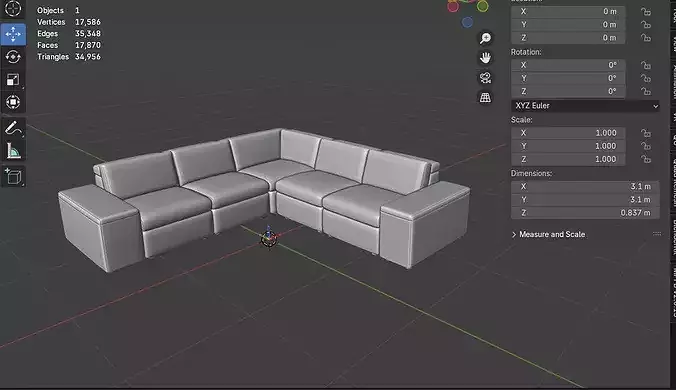
Task: Select the Move tool
Action: [13, 34]
